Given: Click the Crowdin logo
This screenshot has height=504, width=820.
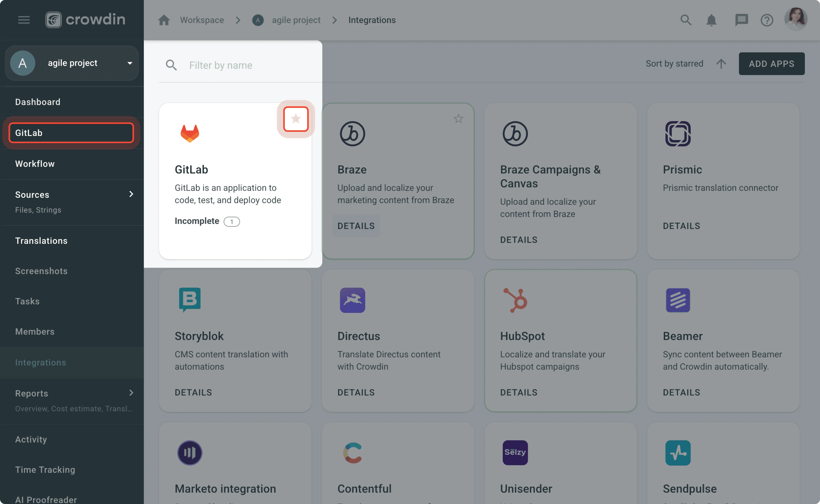Looking at the screenshot, I should click(85, 20).
